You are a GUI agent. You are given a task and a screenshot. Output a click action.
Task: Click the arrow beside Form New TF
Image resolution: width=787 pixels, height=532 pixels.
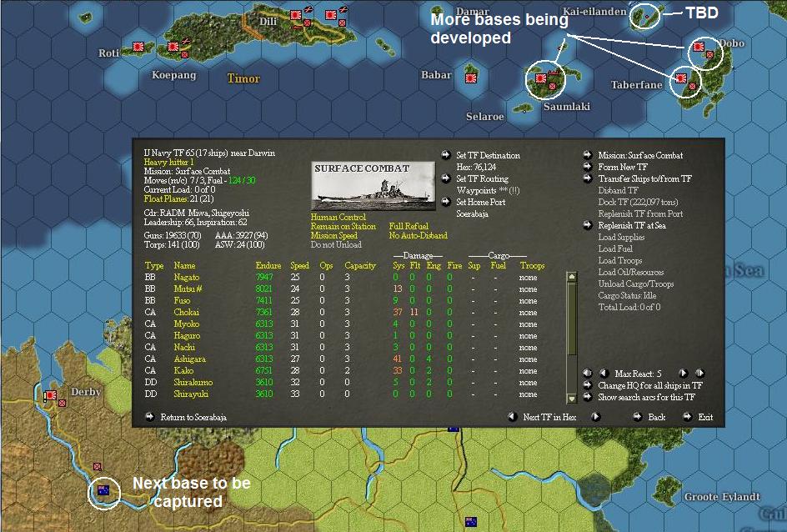pos(588,167)
